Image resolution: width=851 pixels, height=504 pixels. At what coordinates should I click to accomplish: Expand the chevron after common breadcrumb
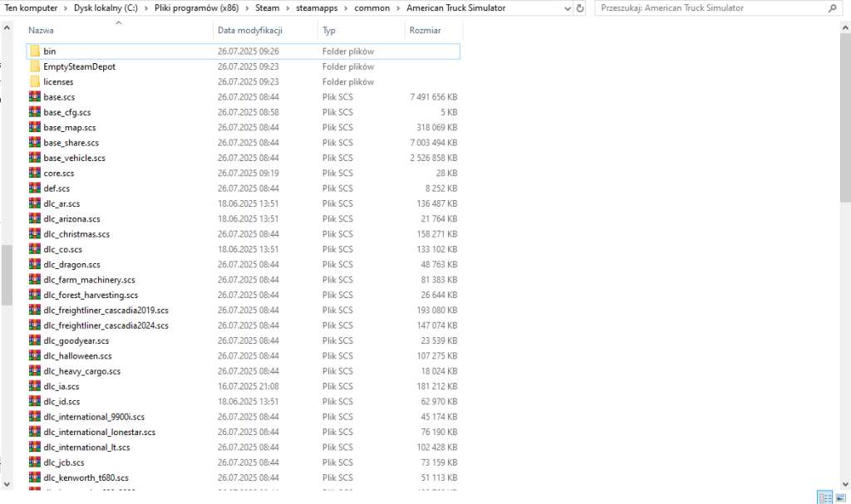(398, 8)
